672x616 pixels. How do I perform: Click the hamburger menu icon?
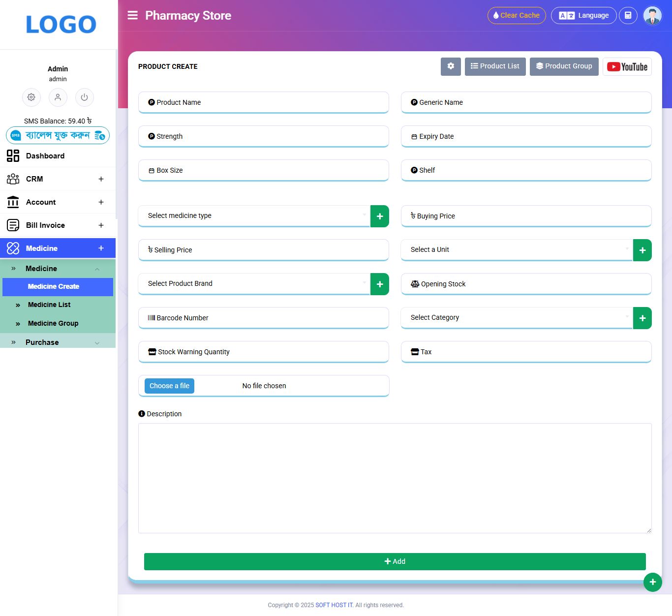click(132, 15)
